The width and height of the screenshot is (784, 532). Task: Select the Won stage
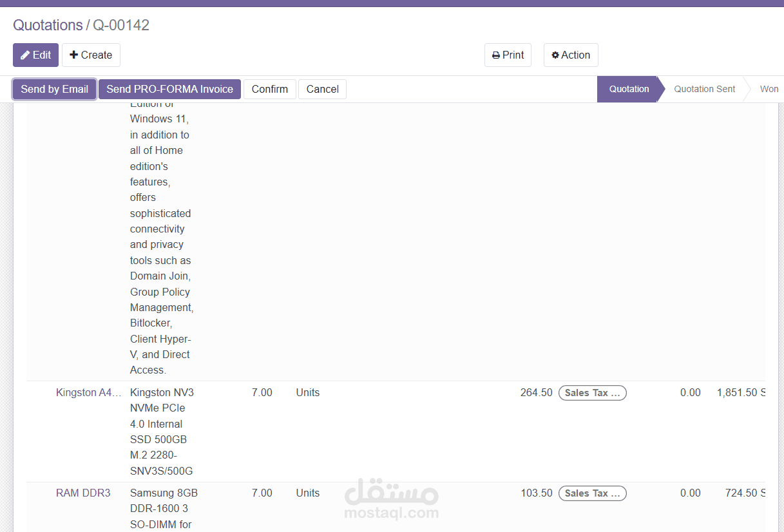(x=769, y=90)
